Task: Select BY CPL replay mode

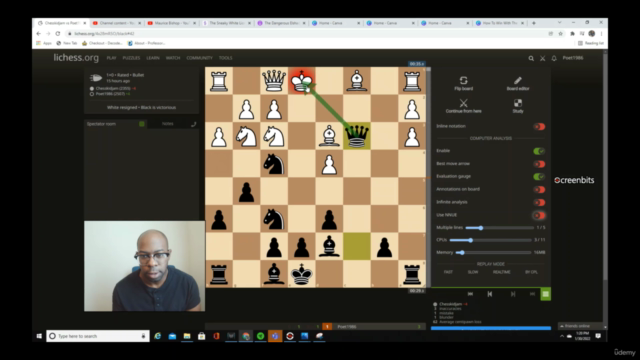Action: tap(531, 272)
